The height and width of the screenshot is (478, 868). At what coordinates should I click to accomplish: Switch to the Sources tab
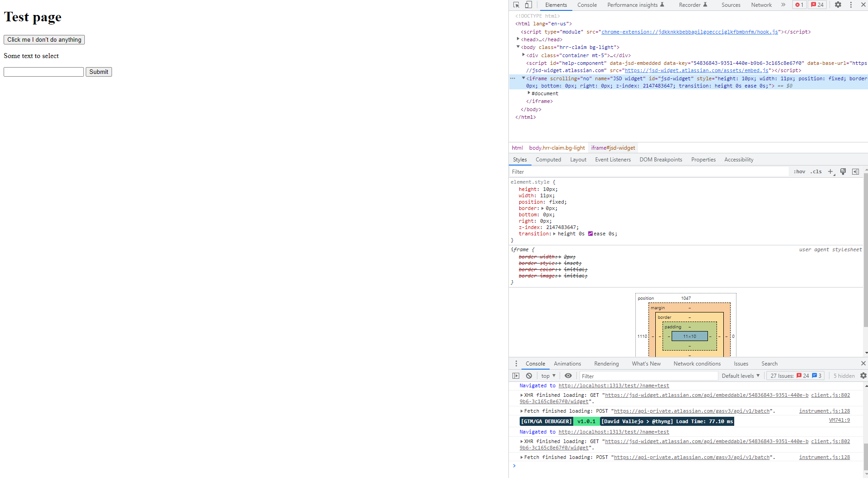[731, 5]
